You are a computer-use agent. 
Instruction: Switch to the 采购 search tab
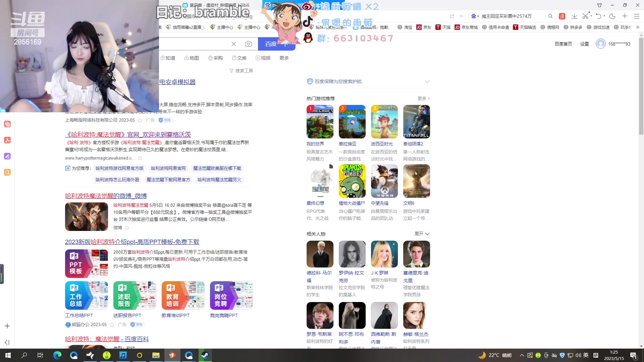tap(215, 58)
